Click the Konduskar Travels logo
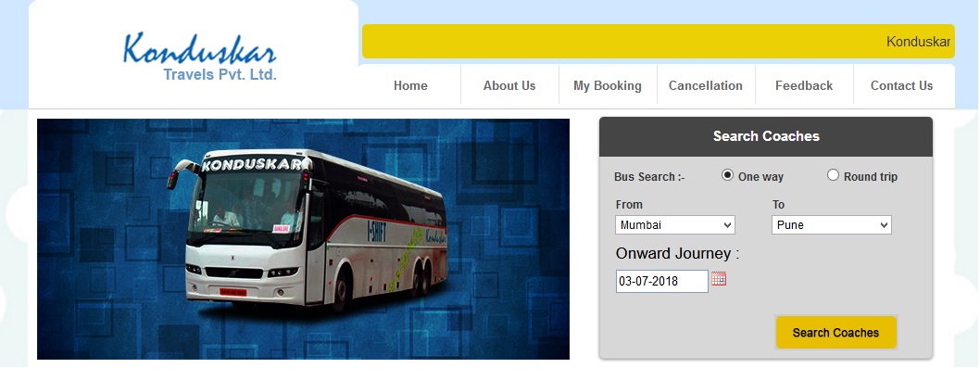The width and height of the screenshot is (980, 381). (x=200, y=57)
